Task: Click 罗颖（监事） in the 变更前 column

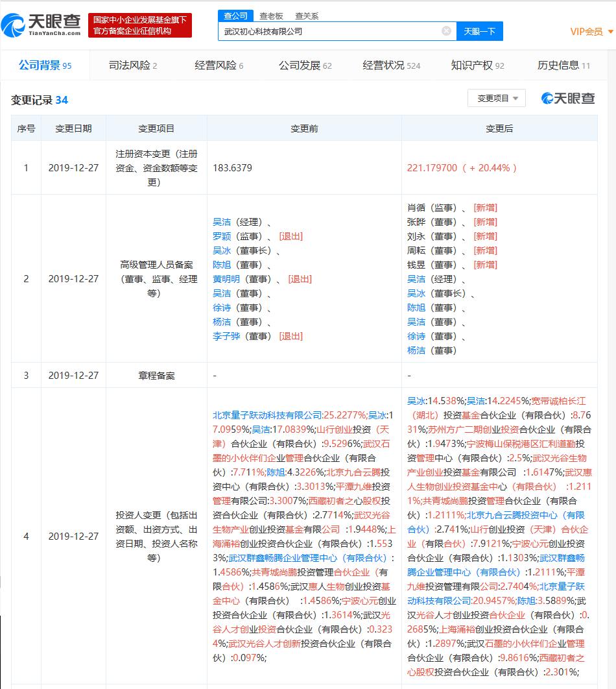Action: coord(223,236)
